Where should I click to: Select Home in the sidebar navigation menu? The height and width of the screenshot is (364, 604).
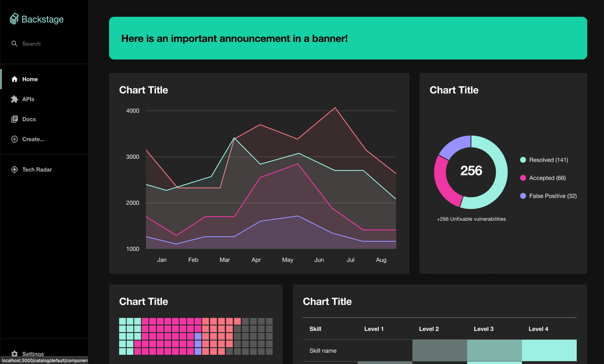pyautogui.click(x=30, y=79)
